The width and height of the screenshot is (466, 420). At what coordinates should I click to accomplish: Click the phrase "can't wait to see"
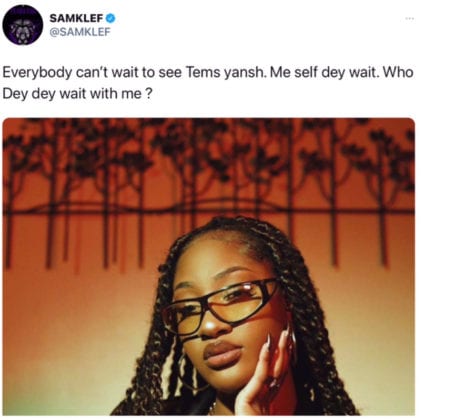coord(129,72)
